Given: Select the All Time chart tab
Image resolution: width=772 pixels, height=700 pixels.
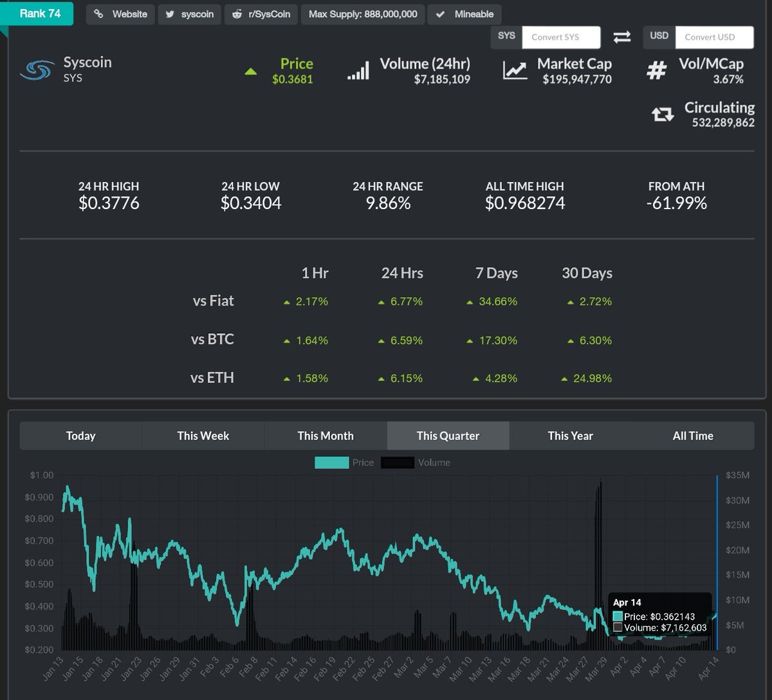Looking at the screenshot, I should 693,436.
